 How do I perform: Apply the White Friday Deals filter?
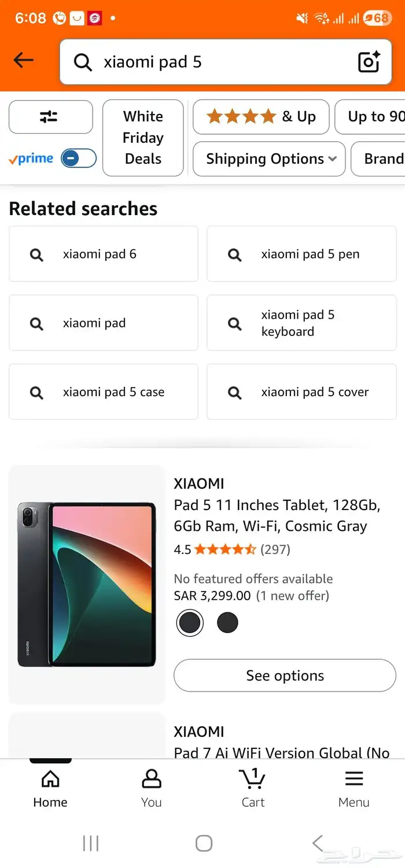pos(142,138)
